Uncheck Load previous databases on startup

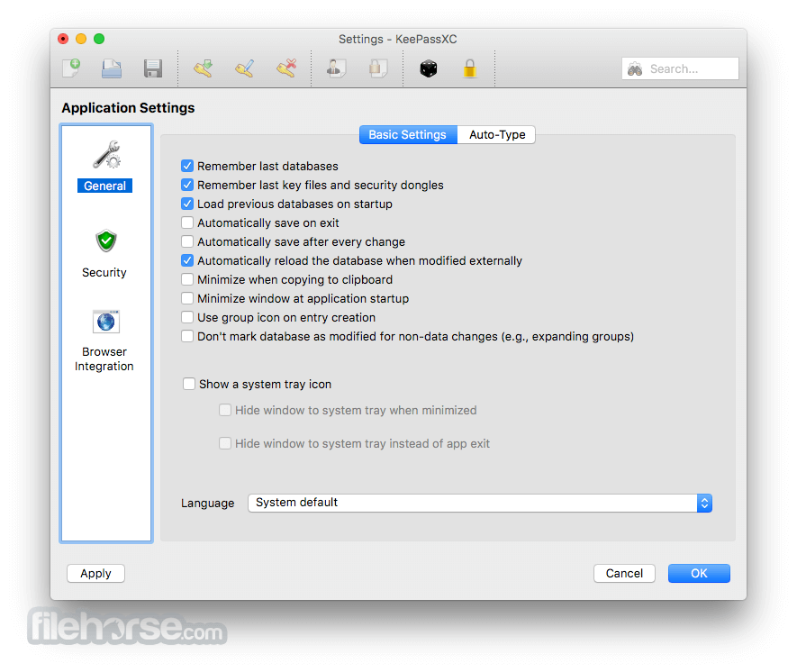[187, 204]
